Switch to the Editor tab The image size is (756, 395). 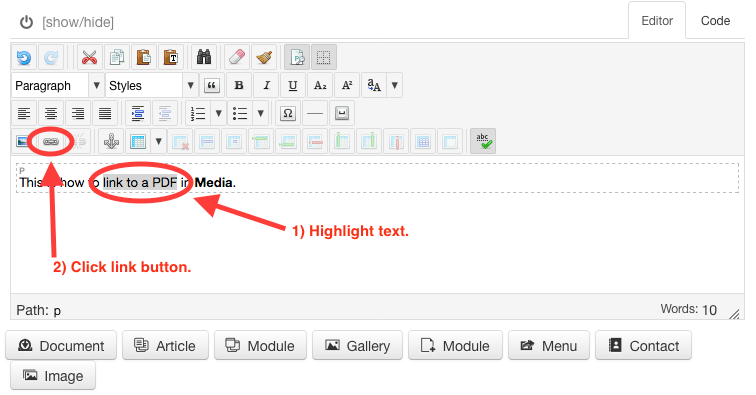point(657,21)
